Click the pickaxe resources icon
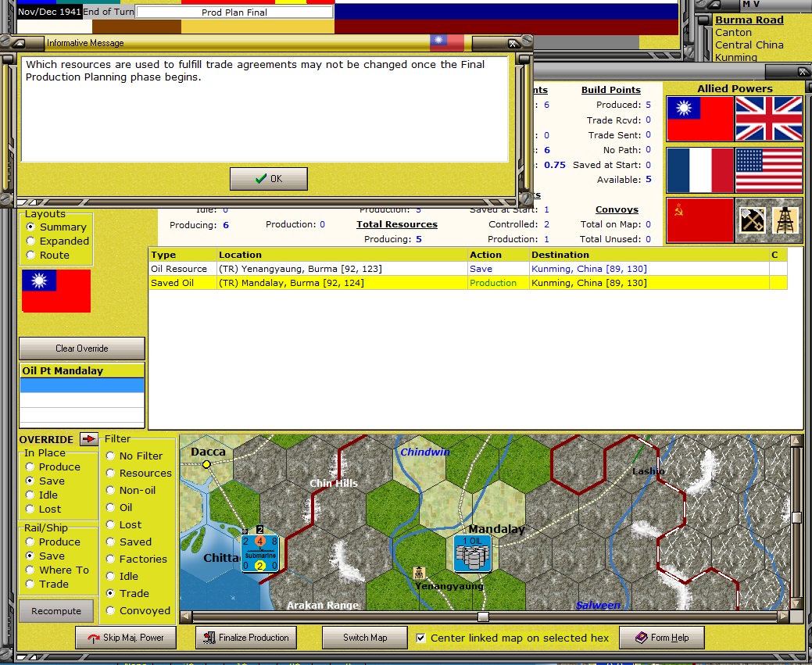The height and width of the screenshot is (665, 812). pyautogui.click(x=751, y=220)
